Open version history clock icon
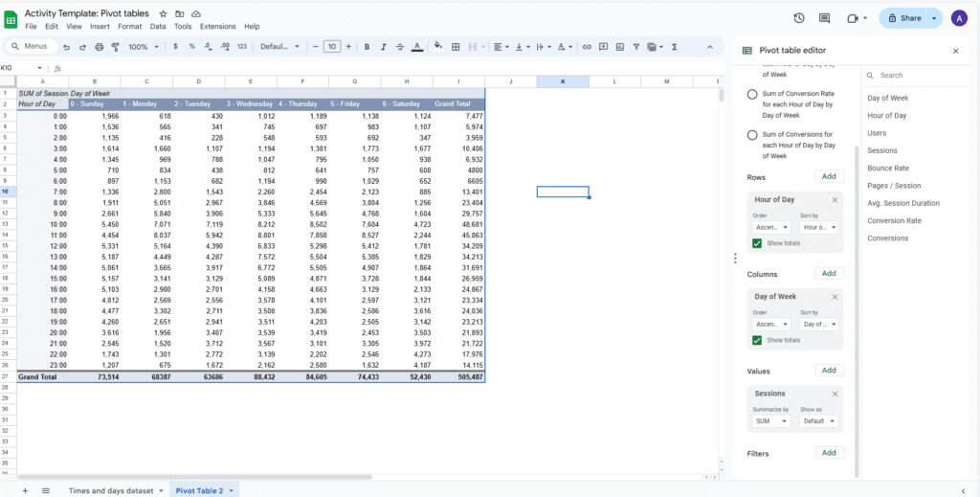980x497 pixels. tap(799, 18)
